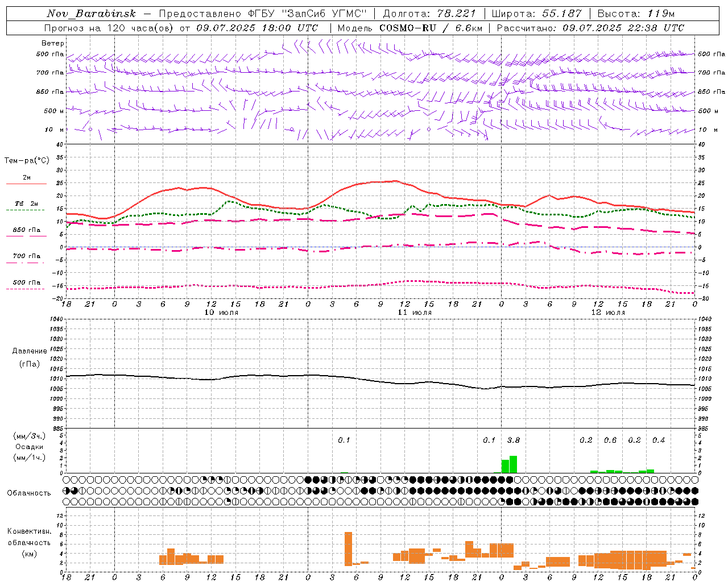Click the model name COSMO-RU / 6.6км
The width and height of the screenshot is (728, 582).
click(431, 28)
